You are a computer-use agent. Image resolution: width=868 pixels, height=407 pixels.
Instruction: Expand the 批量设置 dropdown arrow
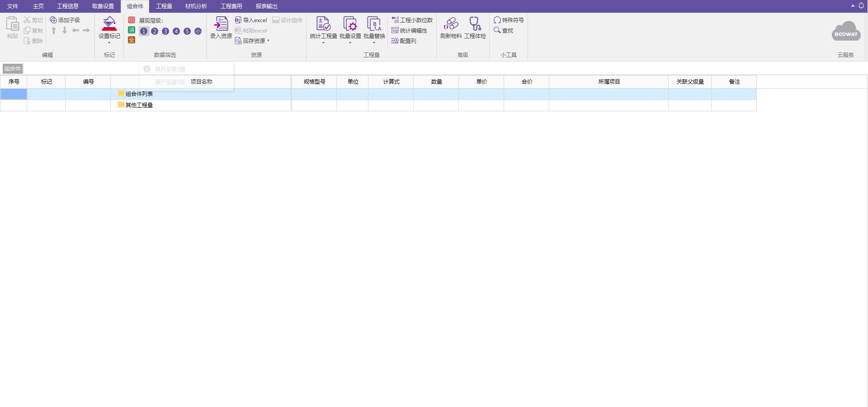[x=350, y=43]
